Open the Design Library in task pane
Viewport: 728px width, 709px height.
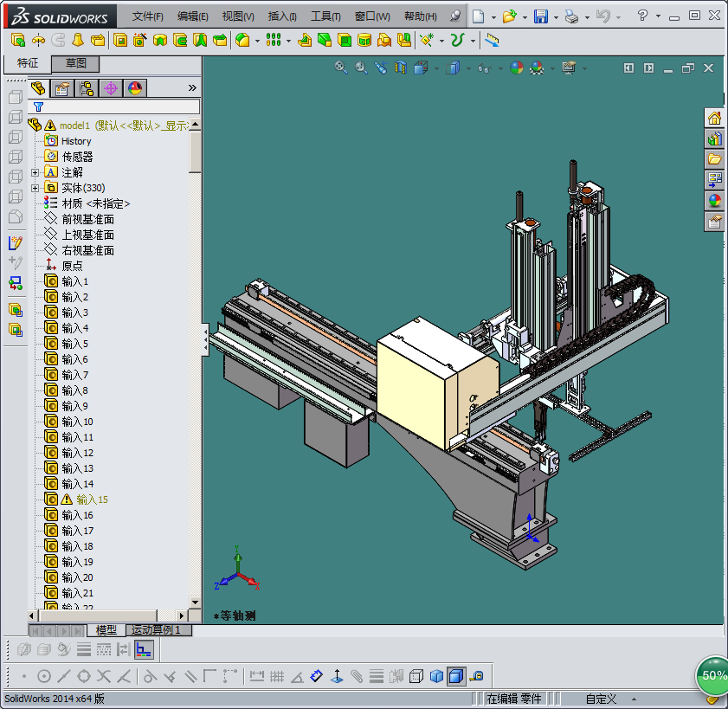click(715, 139)
